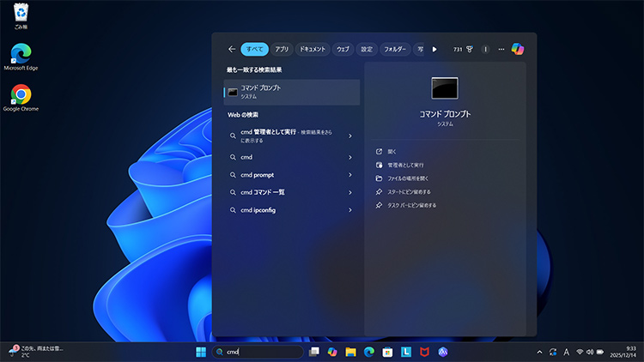This screenshot has height=362, width=644.
Task: Open the Copilot icon in search header
Action: [x=517, y=49]
